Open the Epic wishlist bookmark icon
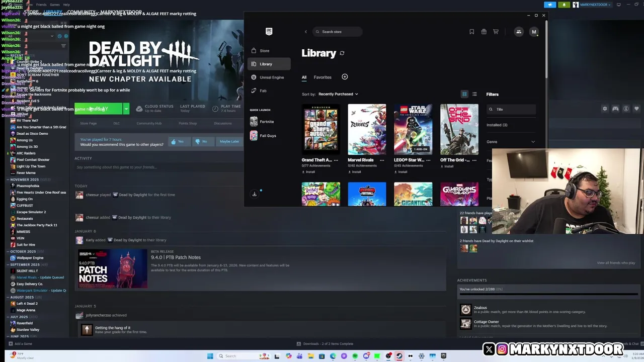This screenshot has height=362, width=644. tap(471, 32)
